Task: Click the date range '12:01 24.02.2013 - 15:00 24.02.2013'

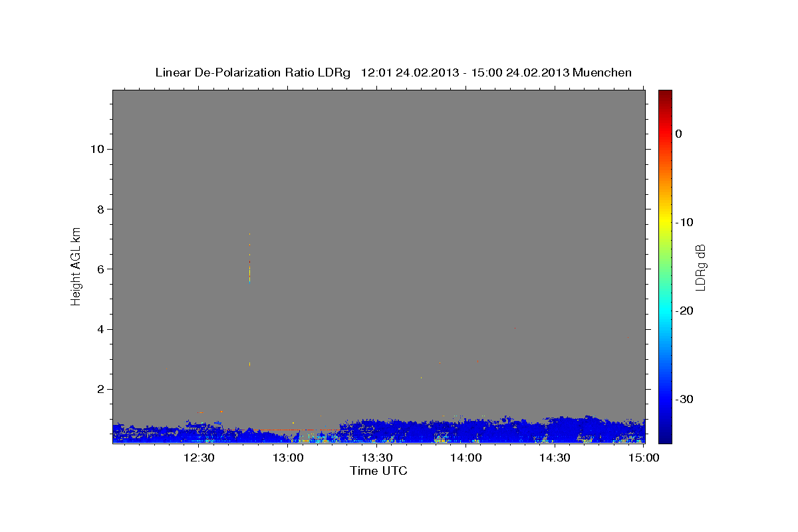Action: 465,72
